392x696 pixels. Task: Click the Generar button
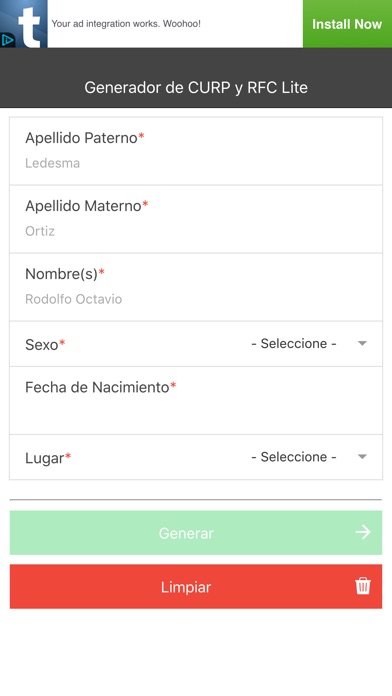(x=196, y=532)
